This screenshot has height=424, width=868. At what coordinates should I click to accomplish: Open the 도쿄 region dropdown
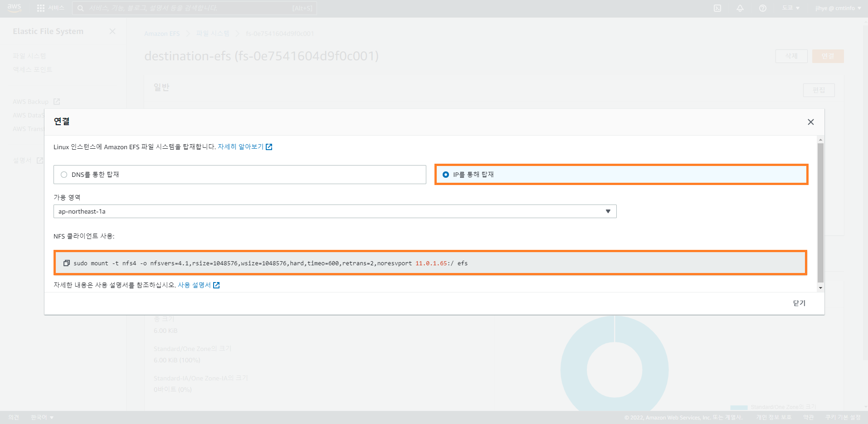[x=790, y=8]
